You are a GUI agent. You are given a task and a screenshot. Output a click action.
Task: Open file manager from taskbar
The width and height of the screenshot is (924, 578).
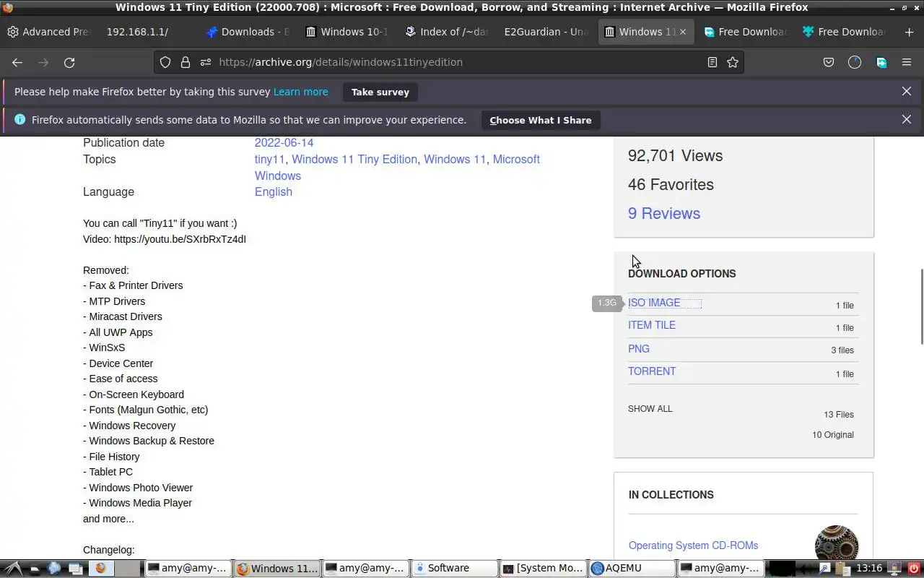[35, 569]
